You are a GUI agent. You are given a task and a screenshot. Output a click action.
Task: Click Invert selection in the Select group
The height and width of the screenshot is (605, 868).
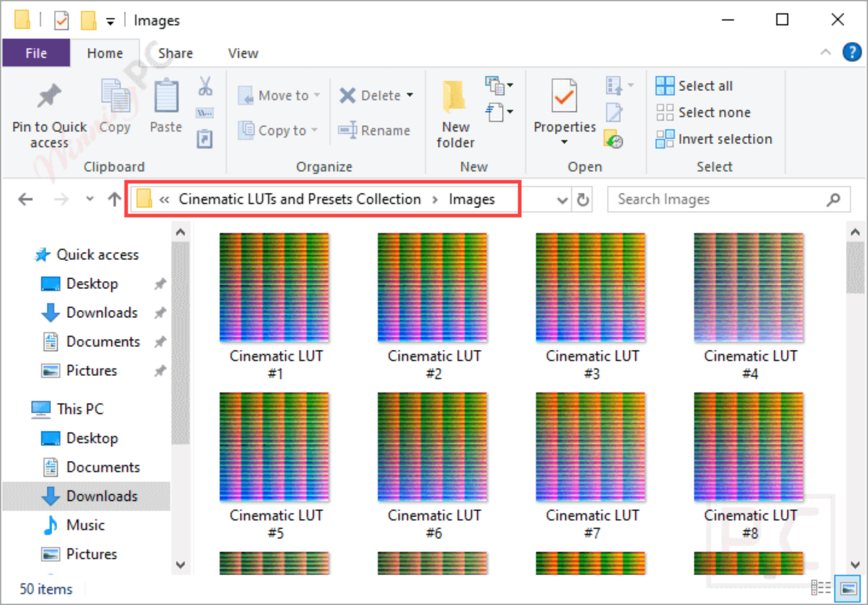[714, 139]
